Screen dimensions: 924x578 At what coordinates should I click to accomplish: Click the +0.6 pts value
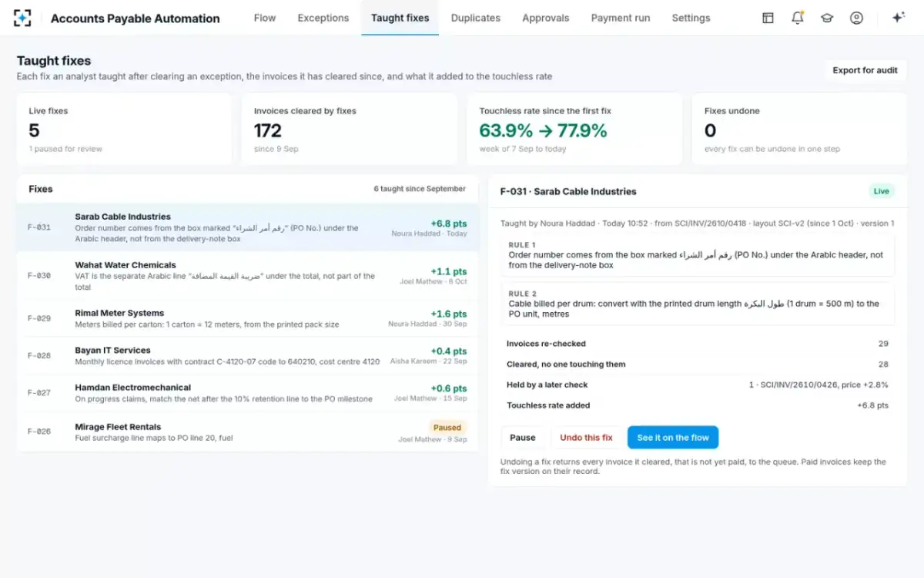[449, 388]
